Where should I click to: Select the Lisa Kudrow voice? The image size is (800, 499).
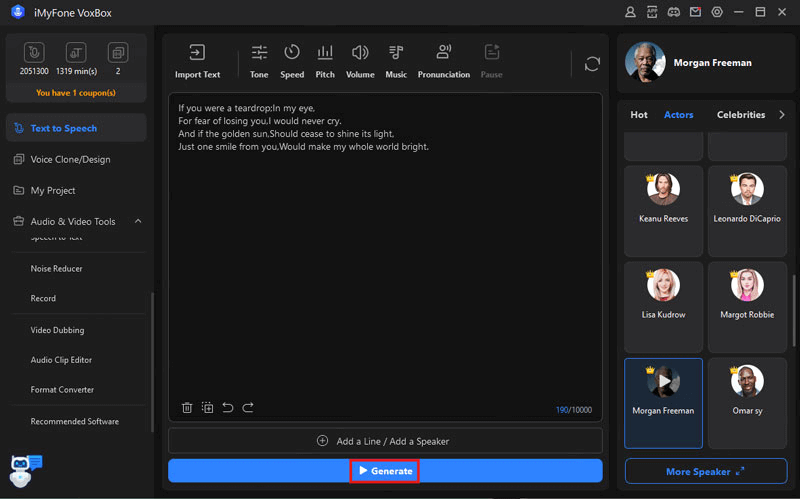point(663,307)
